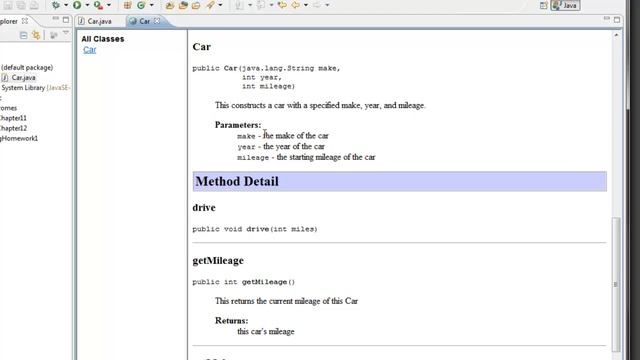Maximize the editor area
Screen dimensions: 640x360
coord(617,20)
